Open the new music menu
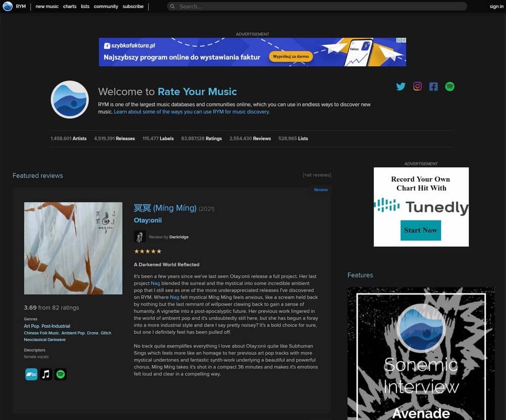The width and height of the screenshot is (506, 420). tap(47, 7)
